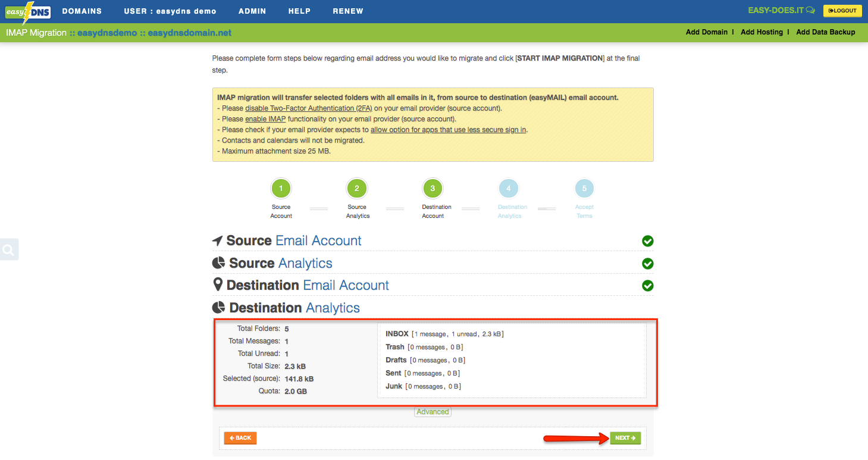
Task: Go to step 5 Accept Terms circle
Action: pos(584,189)
